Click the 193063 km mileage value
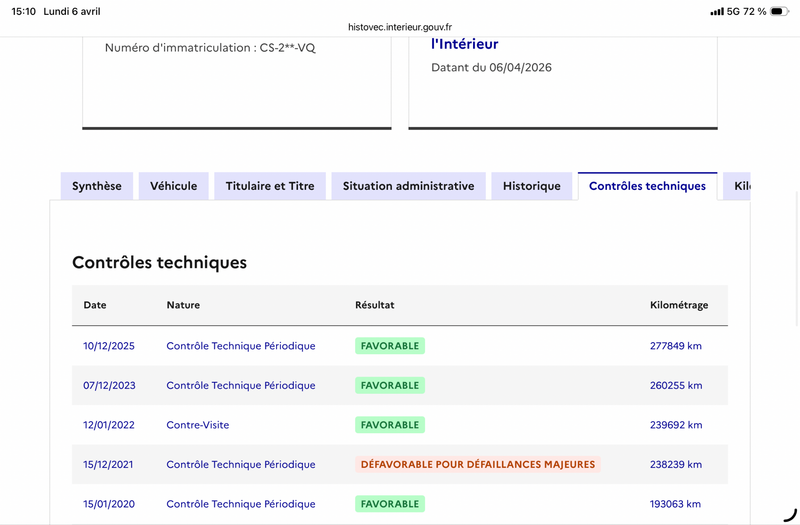 coord(676,504)
